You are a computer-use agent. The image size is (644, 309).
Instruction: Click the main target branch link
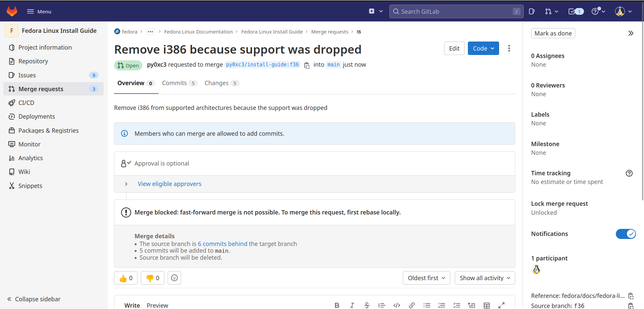point(333,65)
